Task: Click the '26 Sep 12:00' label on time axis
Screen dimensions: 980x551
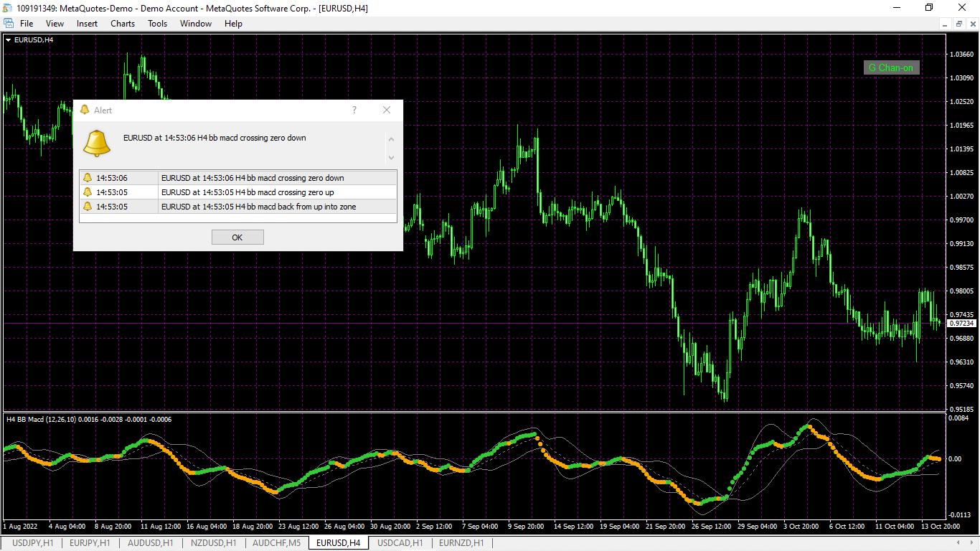Action: [x=712, y=527]
